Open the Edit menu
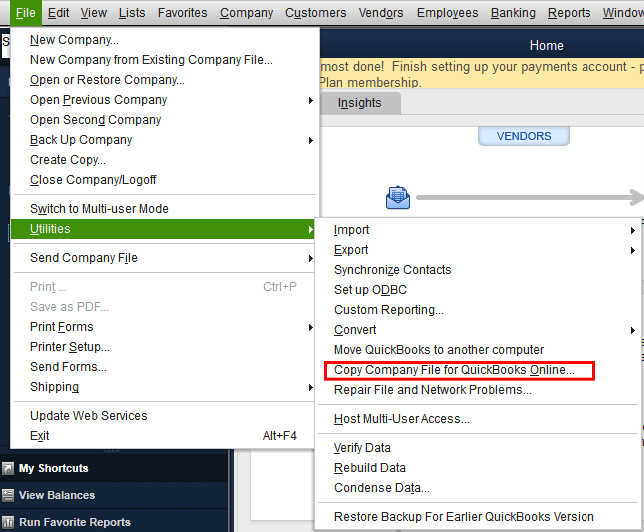The image size is (644, 532). [x=58, y=13]
